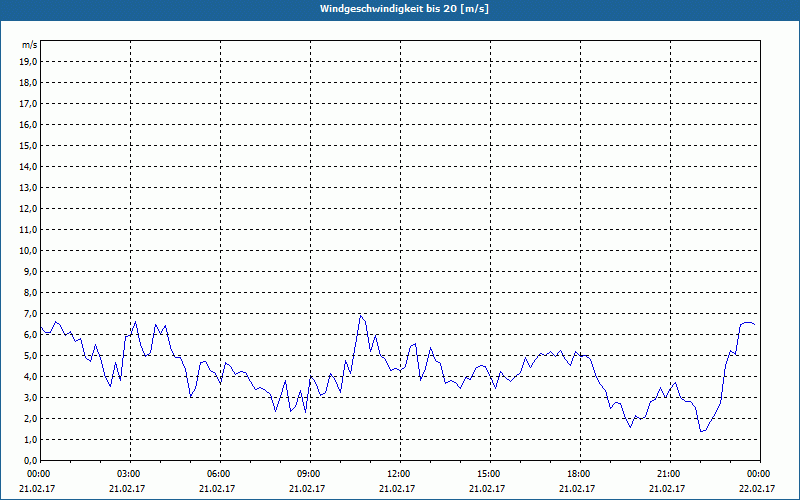Click the 4,0 y-axis value
Viewport: 800px width, 500px height.
(30, 377)
